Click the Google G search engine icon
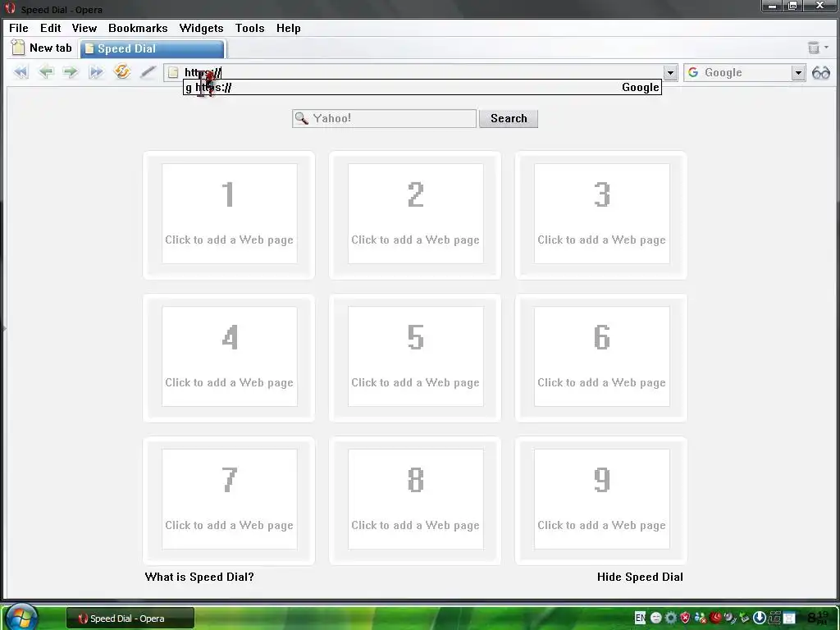The image size is (840, 630). [x=692, y=72]
